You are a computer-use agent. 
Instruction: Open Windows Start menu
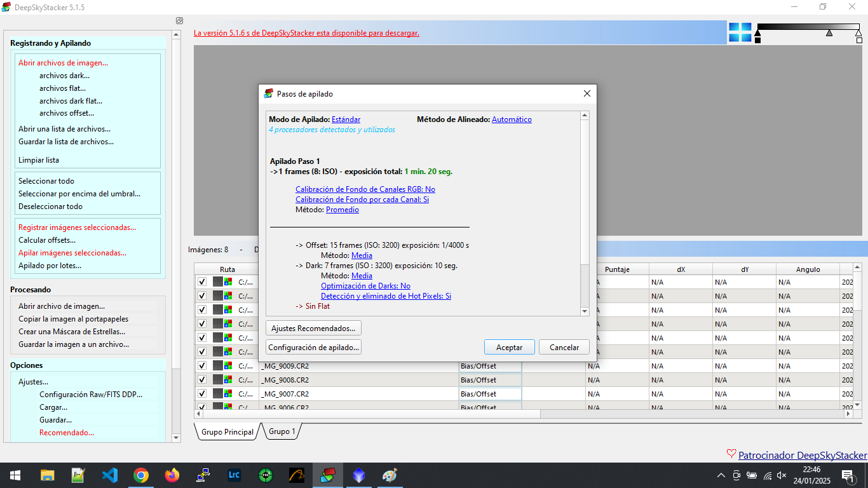15,475
